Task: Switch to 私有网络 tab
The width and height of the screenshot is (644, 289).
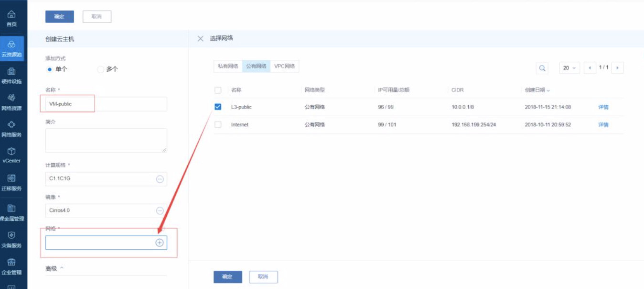Action: point(228,67)
